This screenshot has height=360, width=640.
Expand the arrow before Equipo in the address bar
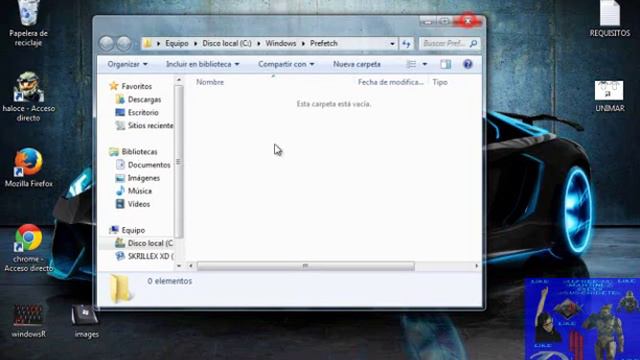[158, 43]
